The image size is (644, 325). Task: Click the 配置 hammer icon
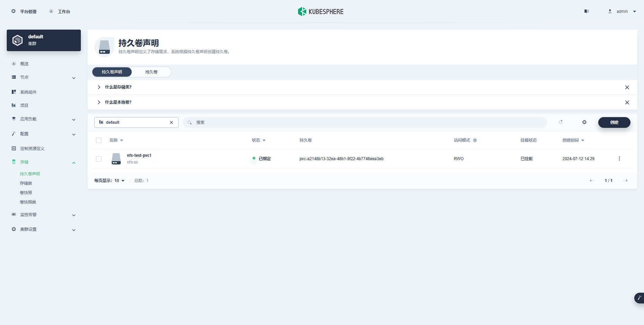[x=14, y=134]
